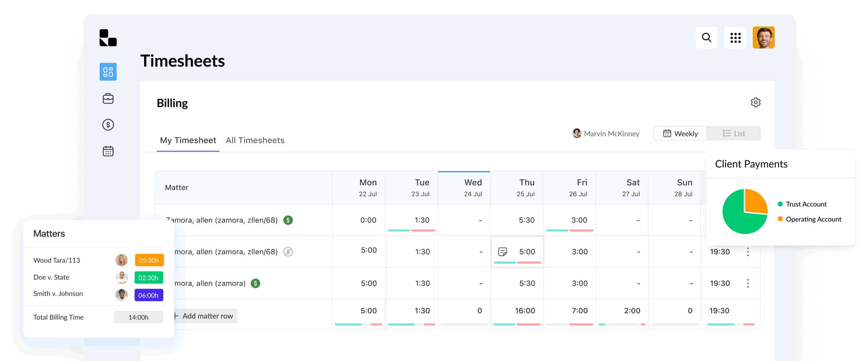This screenshot has height=361, width=868.
Task: Open Marvin McKinney user selector
Action: [606, 133]
